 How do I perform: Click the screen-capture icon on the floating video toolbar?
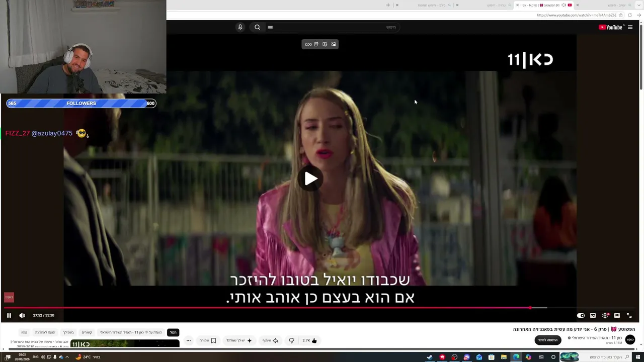point(325,44)
